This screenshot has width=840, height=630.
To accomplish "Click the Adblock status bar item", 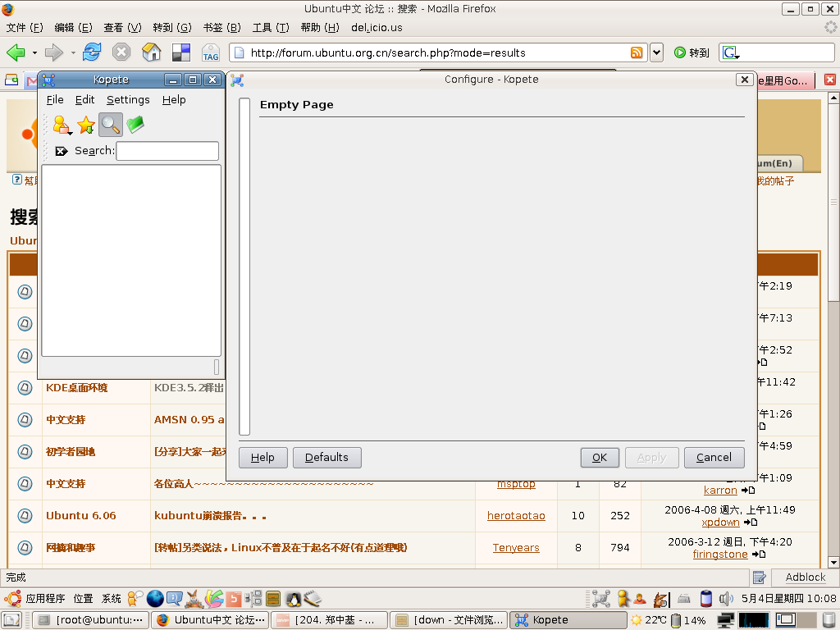I will [806, 577].
